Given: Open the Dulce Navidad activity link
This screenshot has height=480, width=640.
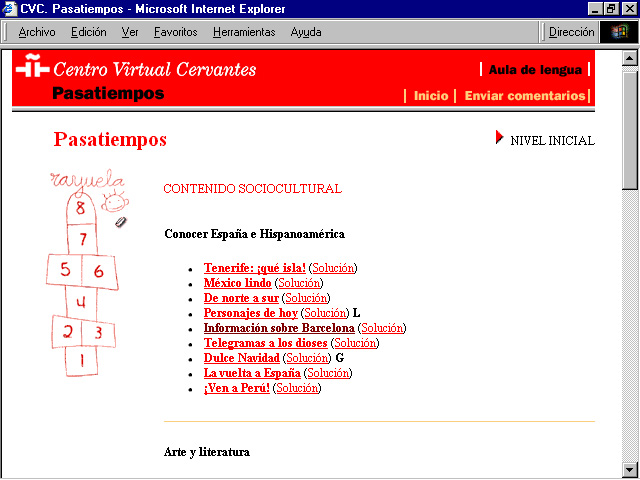Looking at the screenshot, I should (x=242, y=358).
